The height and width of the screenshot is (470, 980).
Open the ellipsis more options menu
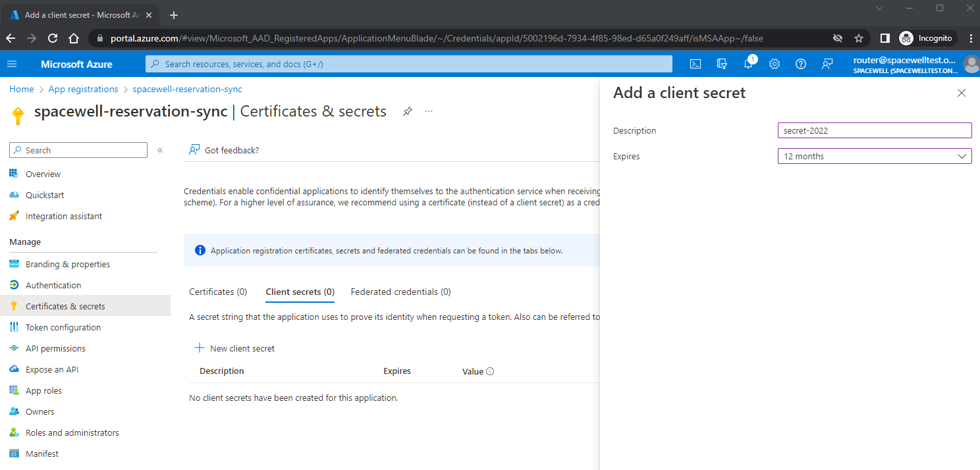tap(429, 111)
